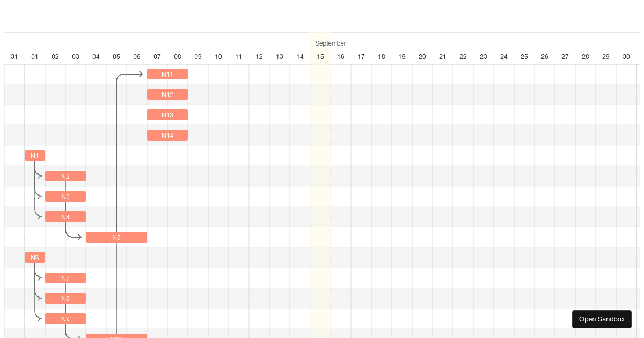Click the Open Sandbox button

click(x=602, y=319)
